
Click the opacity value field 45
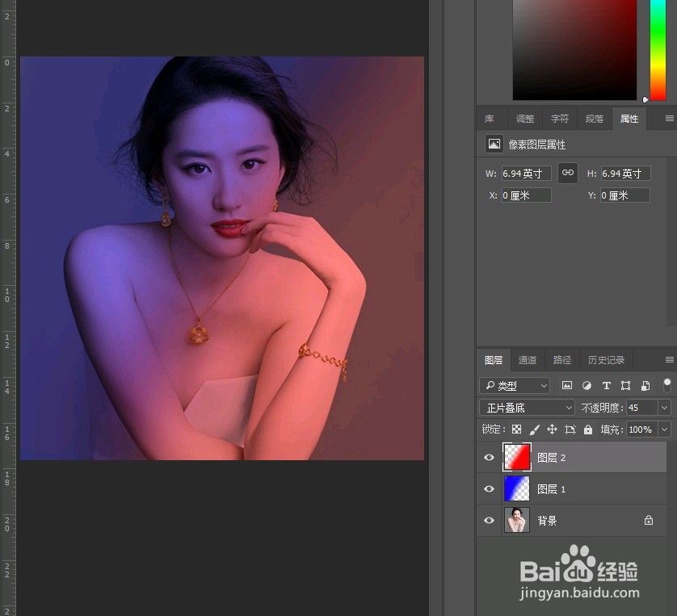[x=642, y=407]
